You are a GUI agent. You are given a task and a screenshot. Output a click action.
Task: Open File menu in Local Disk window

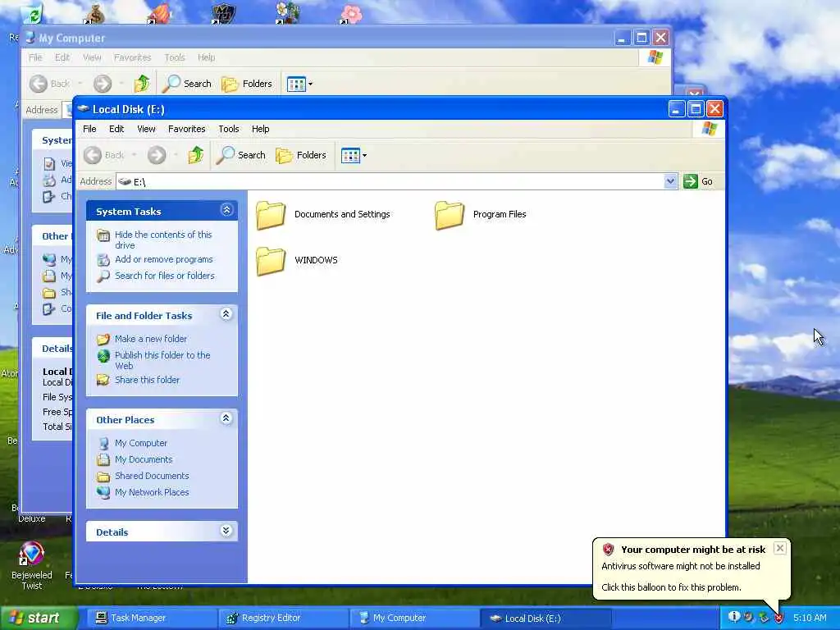[x=89, y=129]
